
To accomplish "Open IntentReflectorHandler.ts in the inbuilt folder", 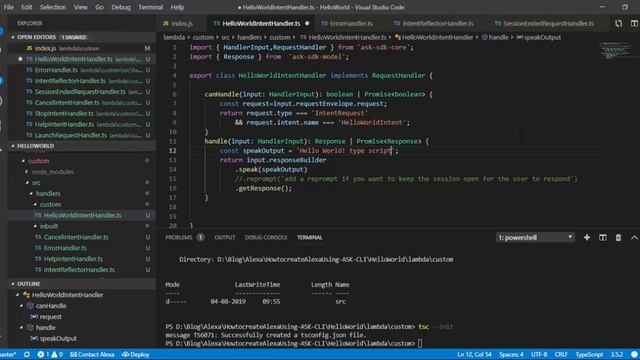I will click(x=82, y=269).
